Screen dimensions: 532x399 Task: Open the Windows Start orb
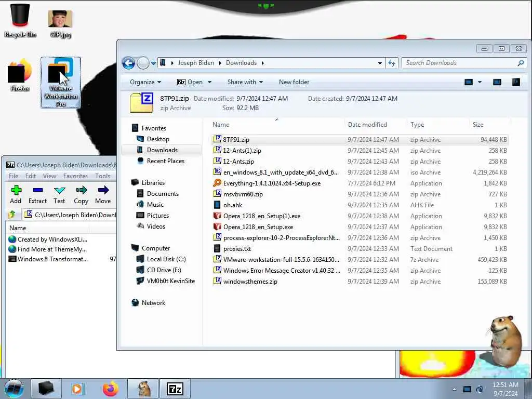click(x=14, y=389)
